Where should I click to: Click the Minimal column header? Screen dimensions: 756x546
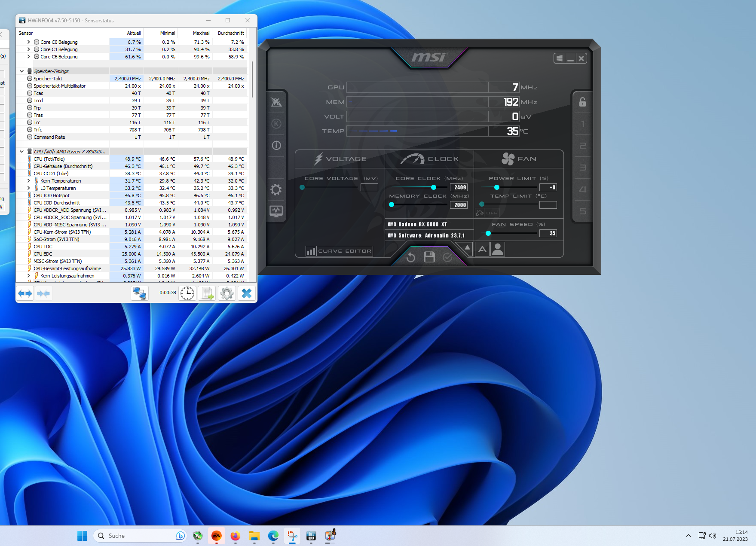(161, 33)
